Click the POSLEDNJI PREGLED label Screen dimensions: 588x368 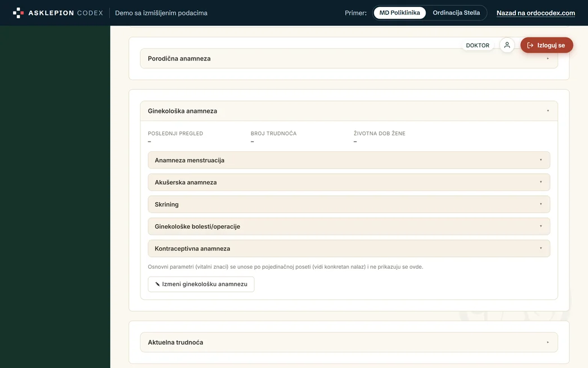(175, 133)
